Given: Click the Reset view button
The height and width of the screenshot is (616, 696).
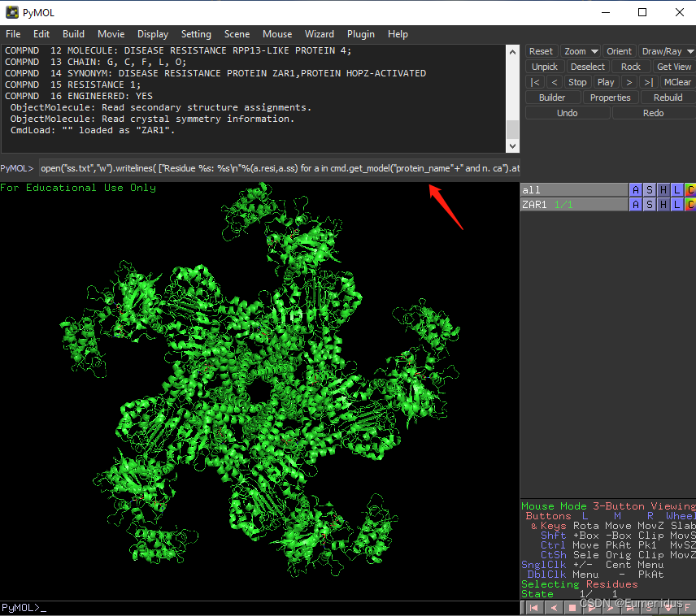Looking at the screenshot, I should 541,51.
